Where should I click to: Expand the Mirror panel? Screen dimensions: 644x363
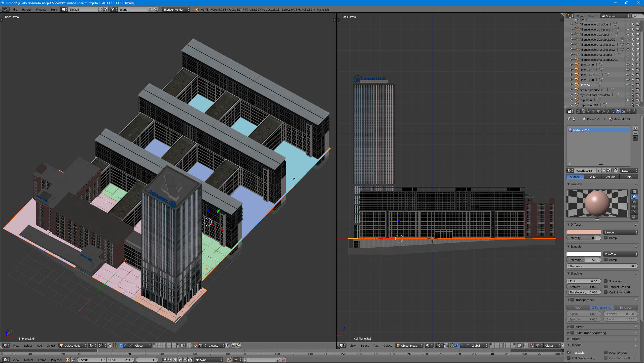[568, 327]
